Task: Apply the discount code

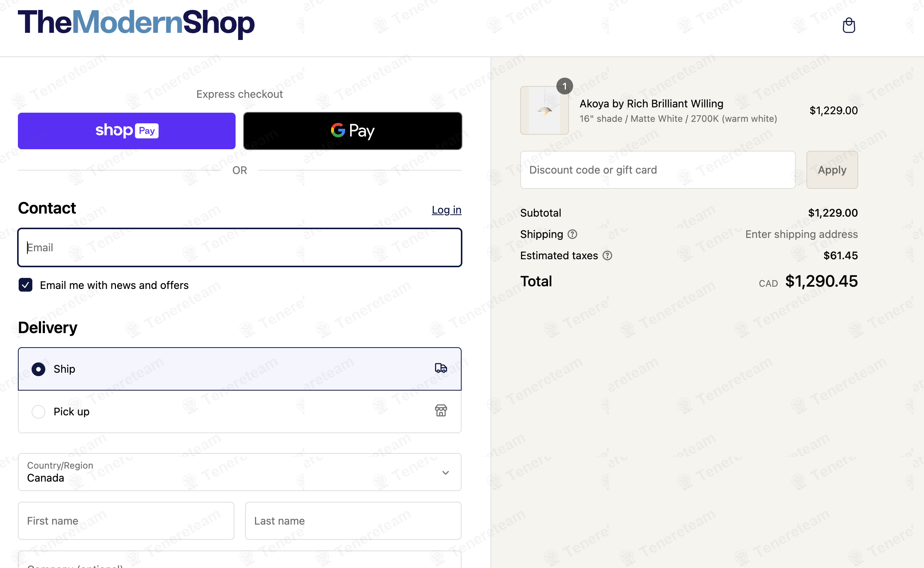Action: (x=832, y=170)
